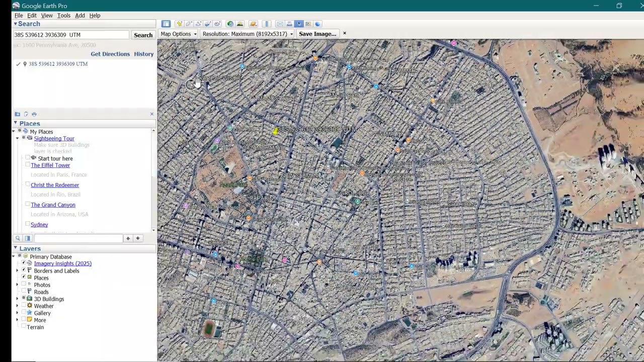View in Google Maps toolbar icon
Screen dimensions: 644x362
coord(308,24)
